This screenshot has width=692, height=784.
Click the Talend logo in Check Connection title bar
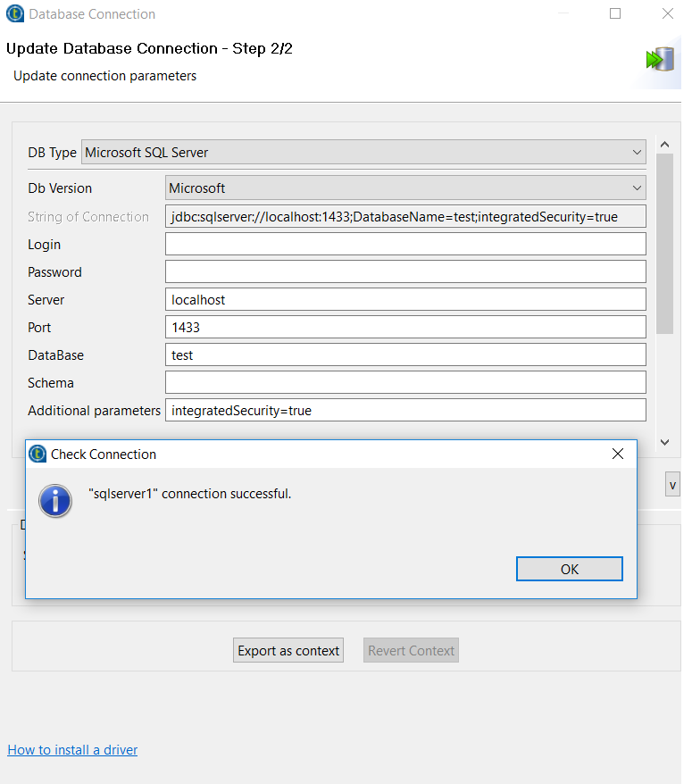pos(38,454)
